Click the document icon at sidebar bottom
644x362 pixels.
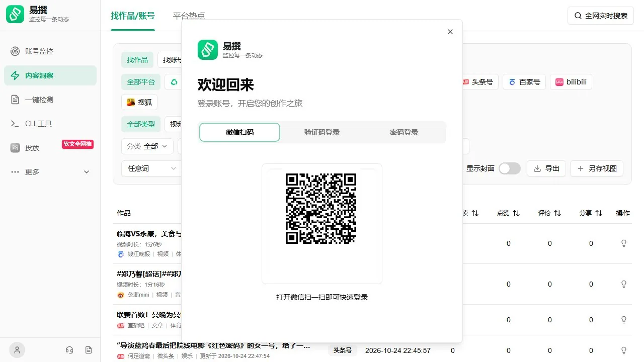coord(89,350)
